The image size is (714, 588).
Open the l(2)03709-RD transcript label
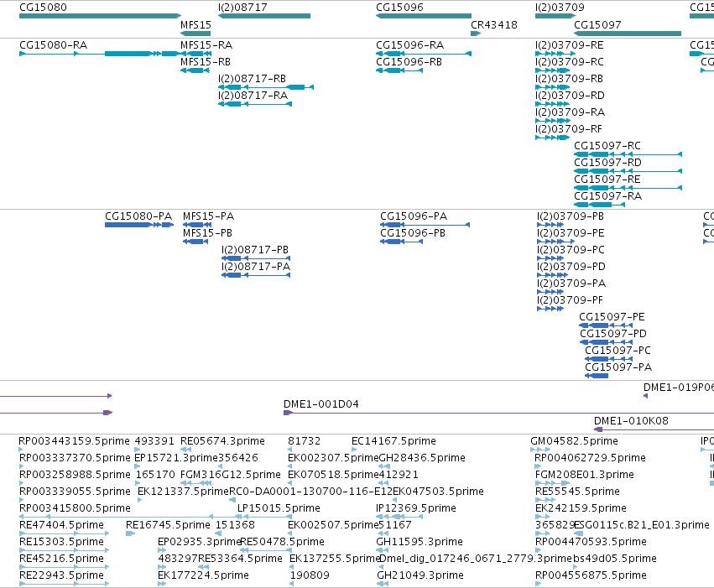(570, 96)
